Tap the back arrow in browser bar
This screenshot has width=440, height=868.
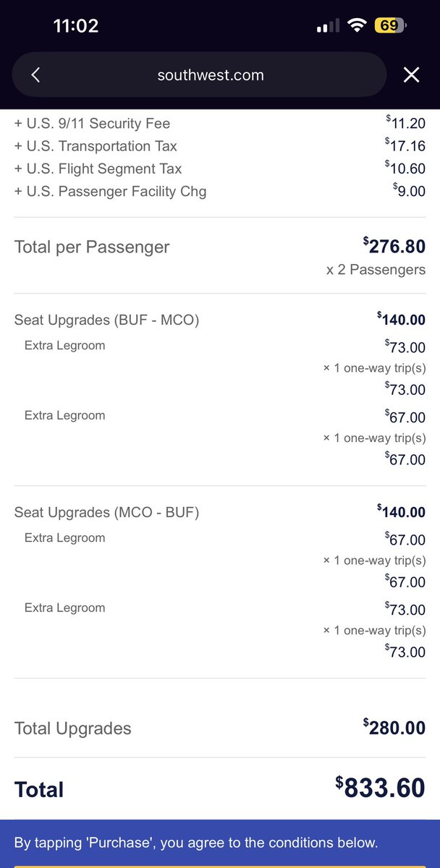pyautogui.click(x=36, y=75)
